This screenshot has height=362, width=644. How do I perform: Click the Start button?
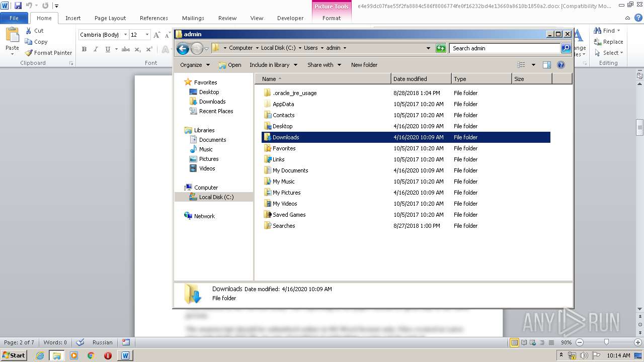point(14,355)
